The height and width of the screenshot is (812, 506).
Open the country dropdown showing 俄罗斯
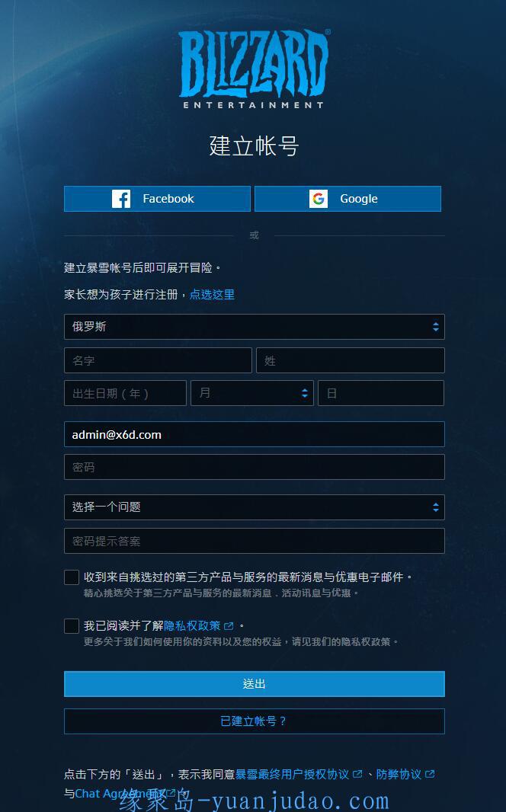(255, 327)
